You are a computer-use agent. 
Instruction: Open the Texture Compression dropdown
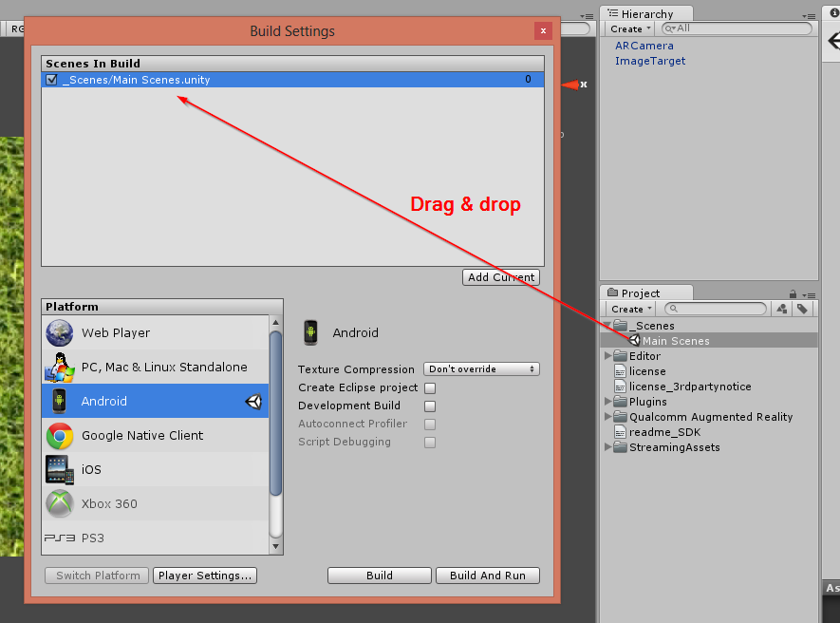(x=482, y=369)
